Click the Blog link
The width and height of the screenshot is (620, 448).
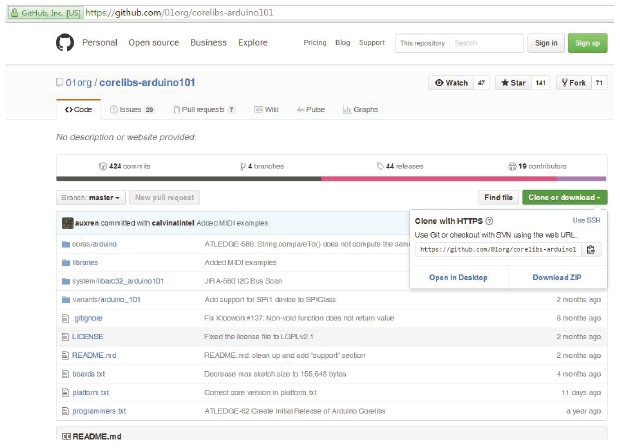pyautogui.click(x=342, y=43)
